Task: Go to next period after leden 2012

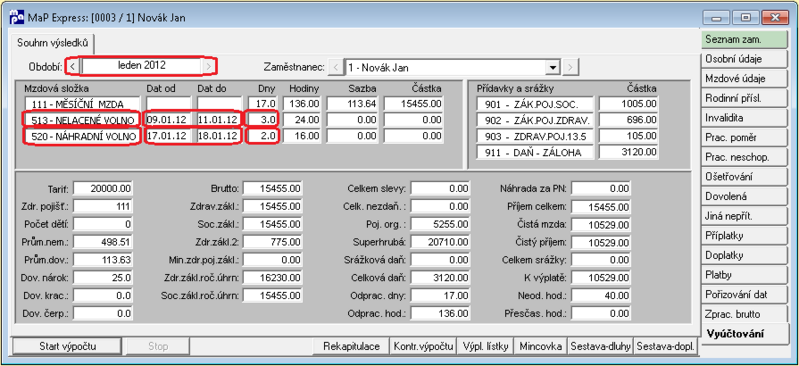Action: [x=208, y=66]
